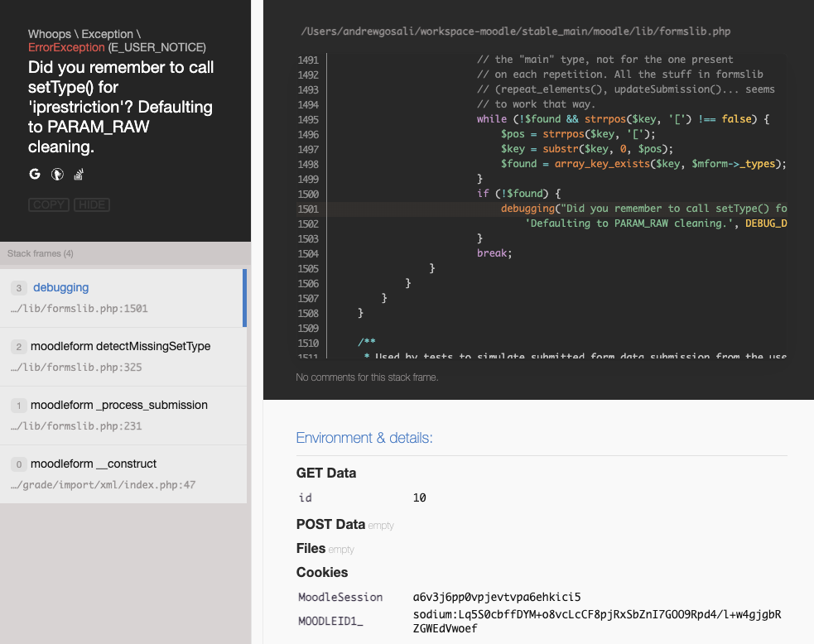Click the COPY button
The image size is (814, 644).
pos(49,205)
